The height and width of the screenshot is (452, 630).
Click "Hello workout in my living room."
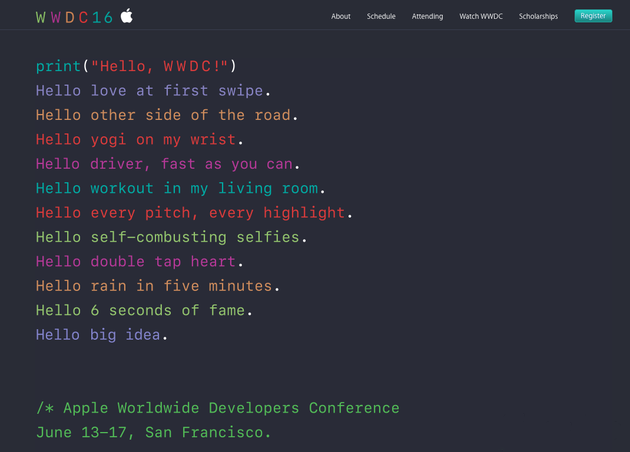pyautogui.click(x=180, y=188)
